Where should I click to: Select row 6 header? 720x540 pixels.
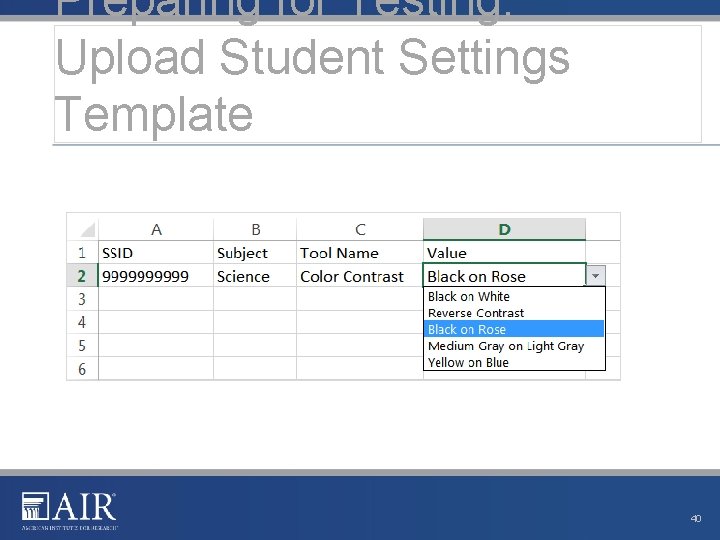pyautogui.click(x=82, y=369)
